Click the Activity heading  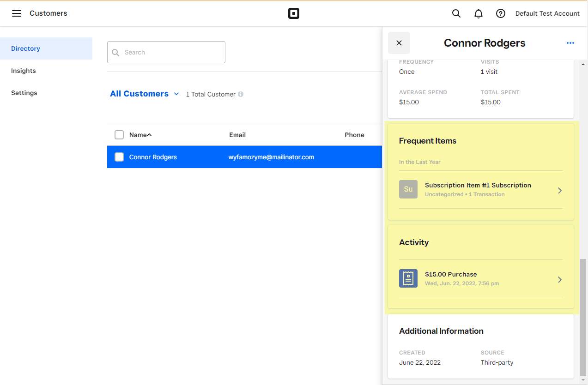click(414, 242)
